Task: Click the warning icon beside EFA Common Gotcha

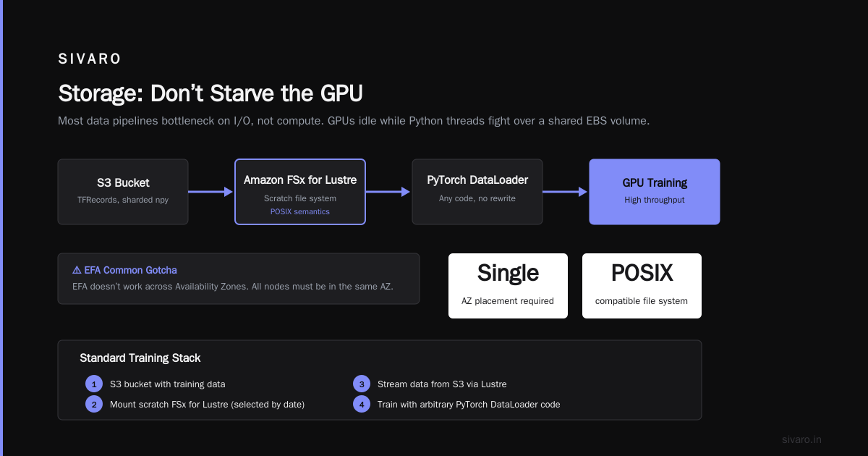Action: 77,270
